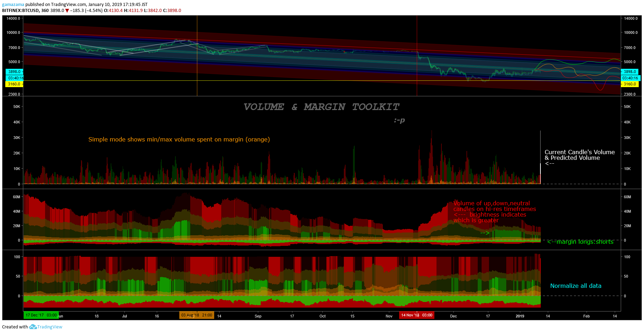
Task: Click the H:4131.9 high price value
Action: tap(133, 11)
